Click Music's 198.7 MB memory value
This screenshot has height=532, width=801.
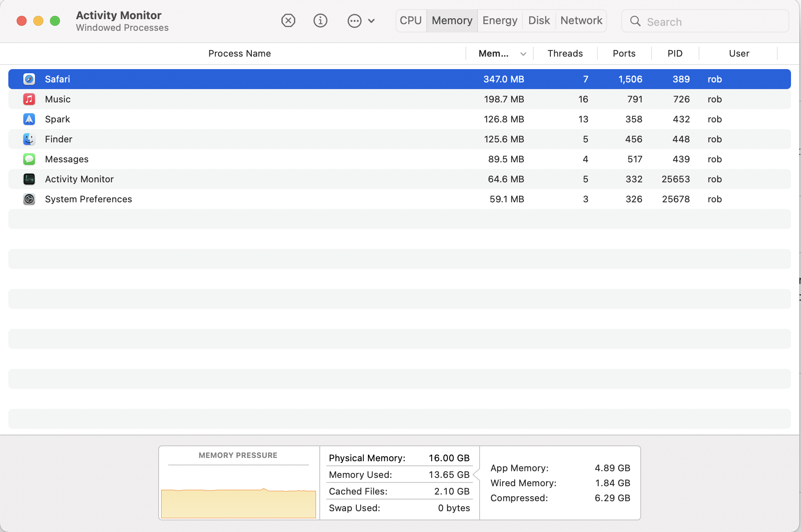tap(504, 99)
